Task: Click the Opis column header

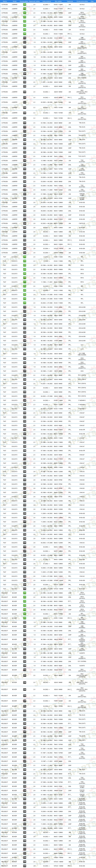Action: pyautogui.click(x=92, y=1)
